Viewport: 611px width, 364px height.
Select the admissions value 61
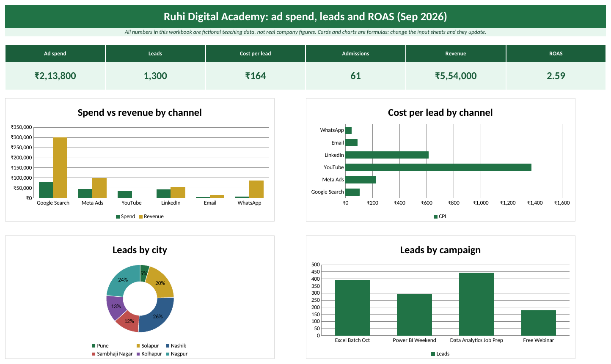pos(355,76)
